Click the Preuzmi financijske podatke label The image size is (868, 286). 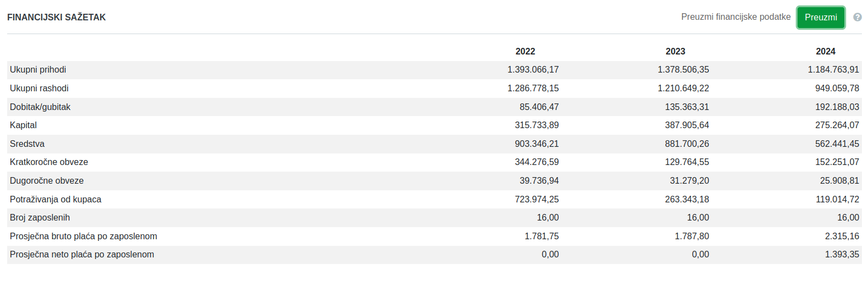(x=735, y=17)
